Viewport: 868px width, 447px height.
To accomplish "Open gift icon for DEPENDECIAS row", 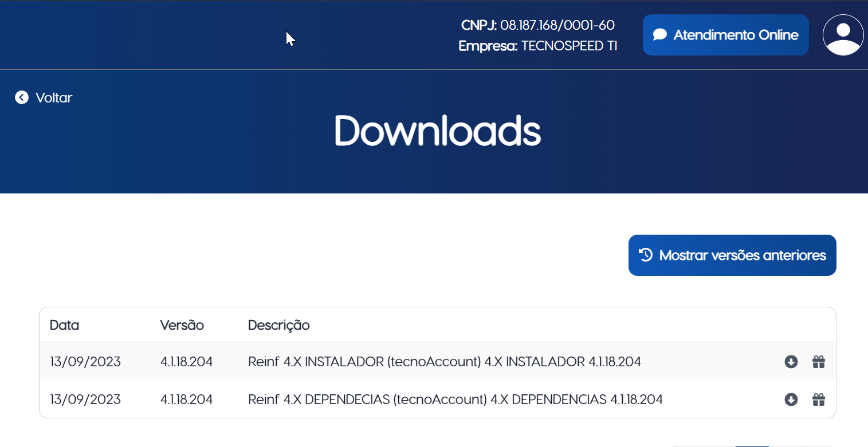I will click(819, 399).
